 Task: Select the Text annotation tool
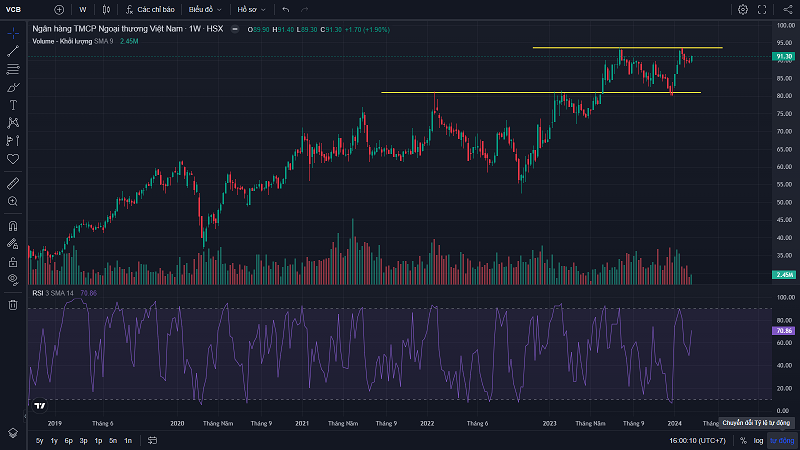13,104
